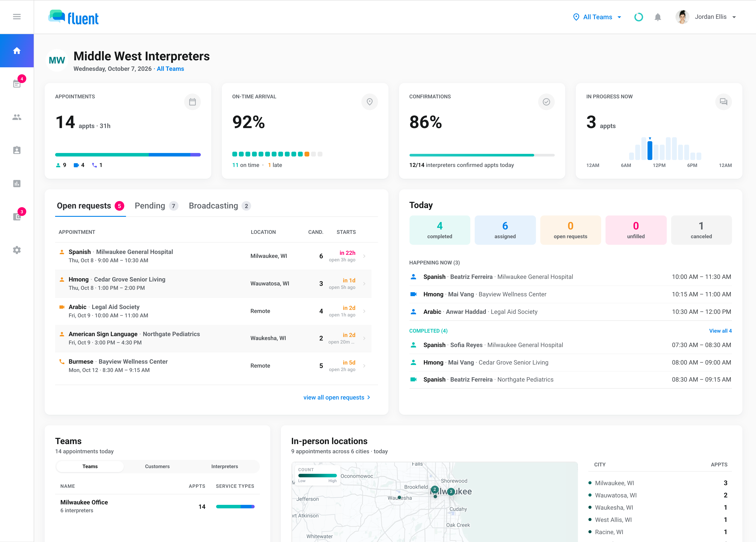The image size is (756, 542).
Task: Select the Customers segment toggle
Action: point(157,466)
